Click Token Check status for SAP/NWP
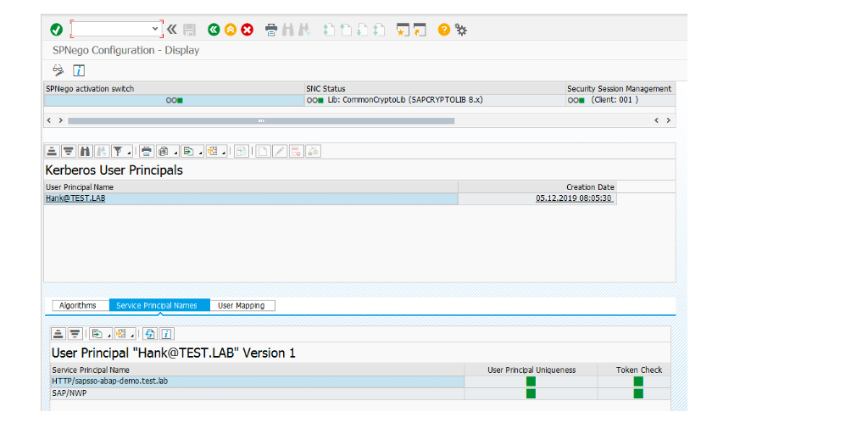 [x=638, y=393]
